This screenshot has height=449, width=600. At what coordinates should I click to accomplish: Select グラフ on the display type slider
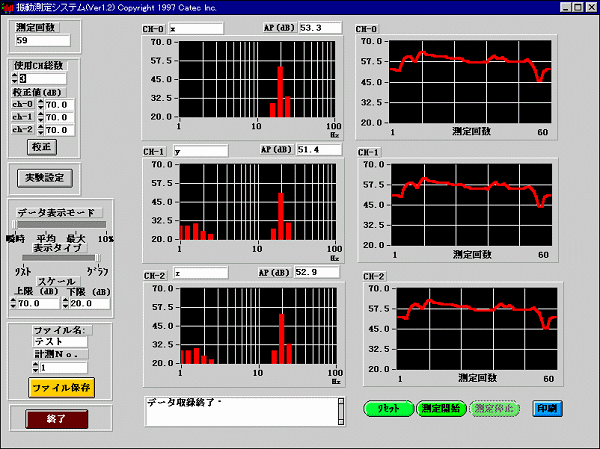coord(98,272)
